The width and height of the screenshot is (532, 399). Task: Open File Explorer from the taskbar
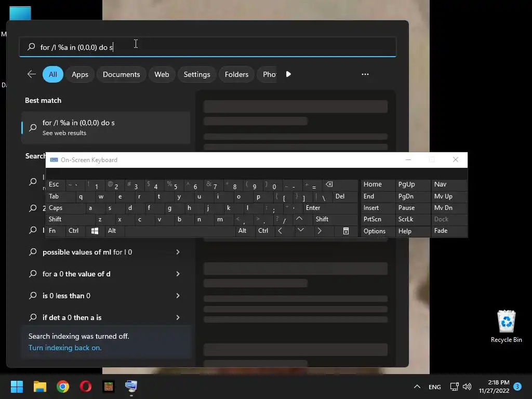(x=39, y=387)
